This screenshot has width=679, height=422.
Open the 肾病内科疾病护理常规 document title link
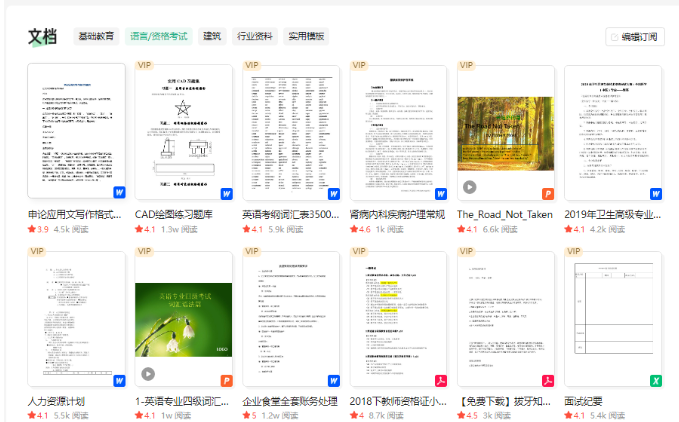[x=397, y=214]
